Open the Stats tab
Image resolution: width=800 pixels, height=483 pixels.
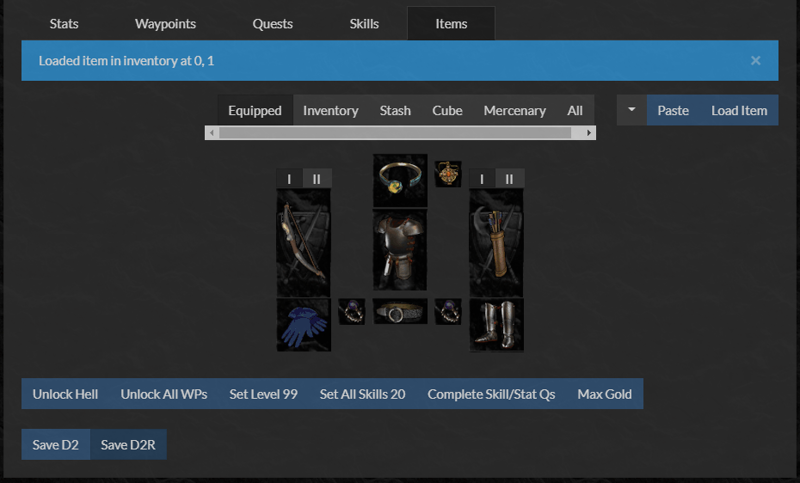pyautogui.click(x=64, y=24)
